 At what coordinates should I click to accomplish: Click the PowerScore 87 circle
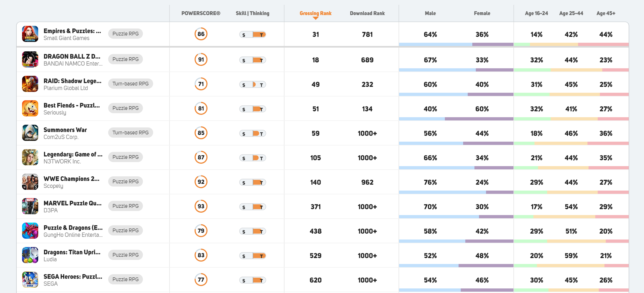(x=201, y=157)
